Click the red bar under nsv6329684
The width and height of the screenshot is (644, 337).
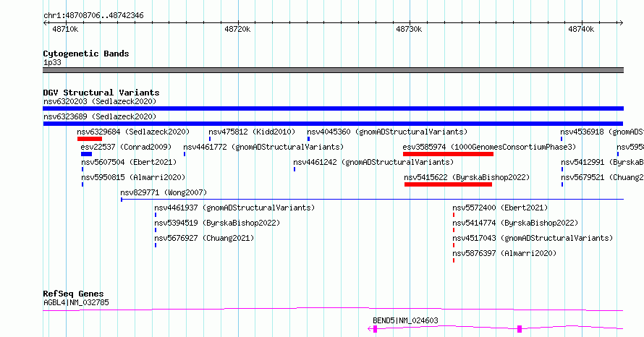[90, 139]
